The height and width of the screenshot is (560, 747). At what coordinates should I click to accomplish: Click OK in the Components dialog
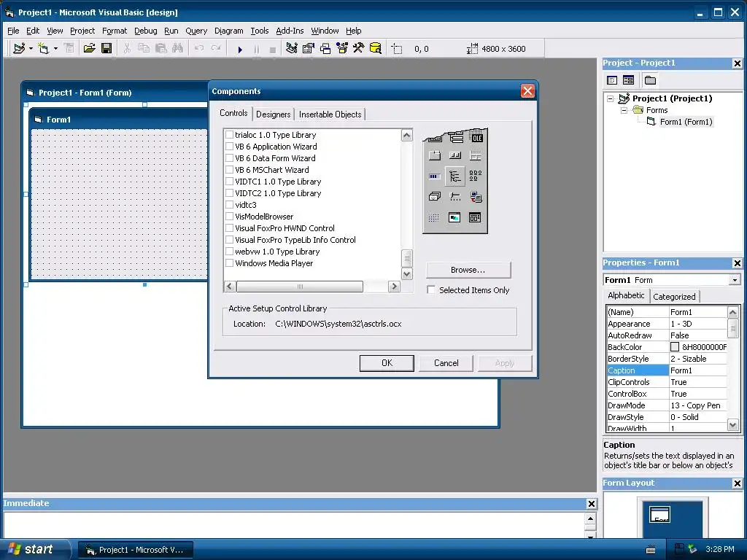[387, 363]
